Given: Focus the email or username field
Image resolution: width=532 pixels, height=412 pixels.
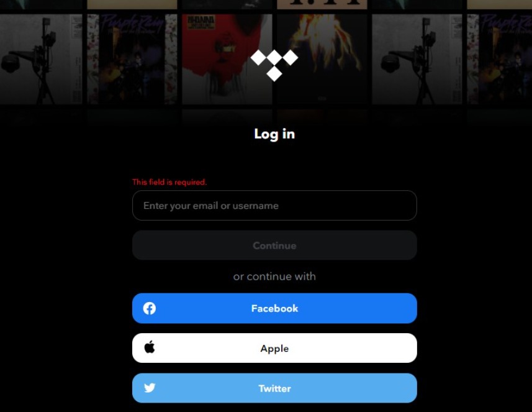Looking at the screenshot, I should tap(274, 206).
